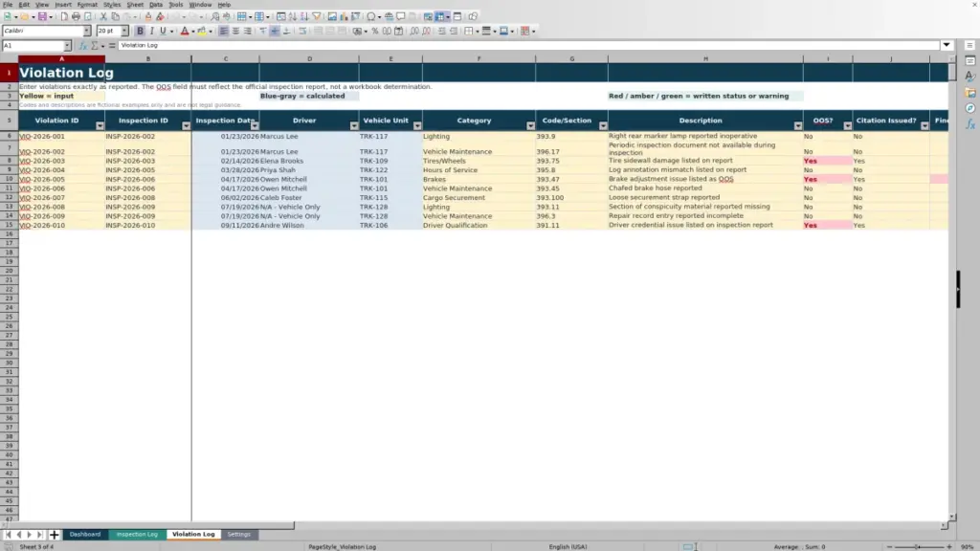Open the Vehicle Unit filter dropdown
This screenshot has height=551, width=980.
(417, 126)
